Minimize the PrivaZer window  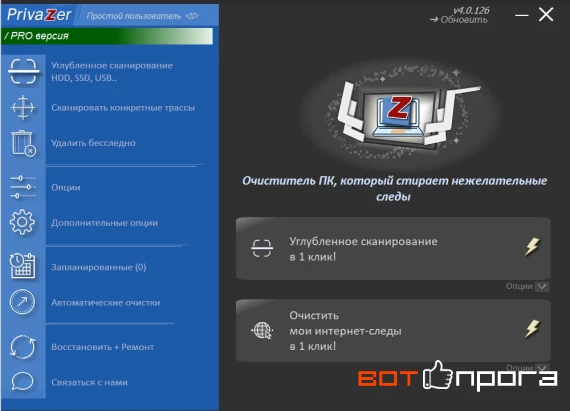(522, 15)
